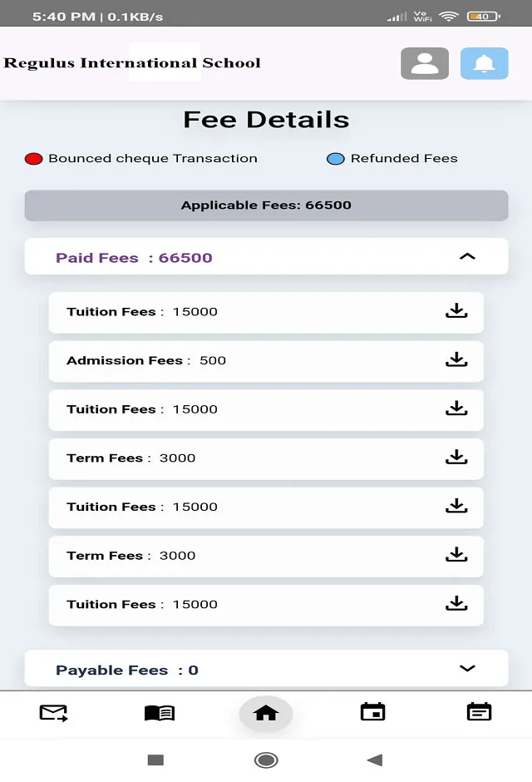The height and width of the screenshot is (782, 532).
Task: Tap the Refunded Fees blue indicator
Action: pos(335,157)
